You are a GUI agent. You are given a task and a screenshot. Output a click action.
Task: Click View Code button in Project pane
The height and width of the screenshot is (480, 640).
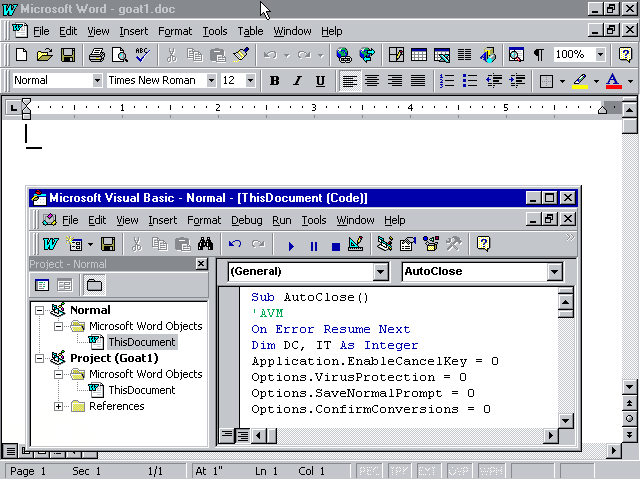coord(42,285)
